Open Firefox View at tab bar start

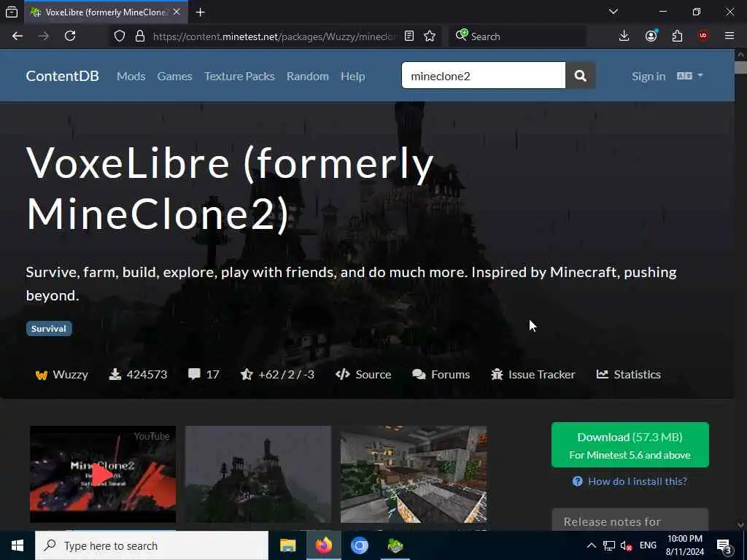(x=12, y=12)
